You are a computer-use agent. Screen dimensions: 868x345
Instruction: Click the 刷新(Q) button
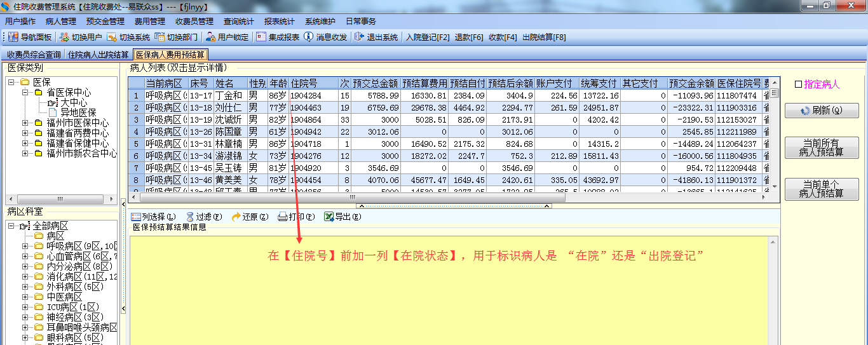[822, 111]
